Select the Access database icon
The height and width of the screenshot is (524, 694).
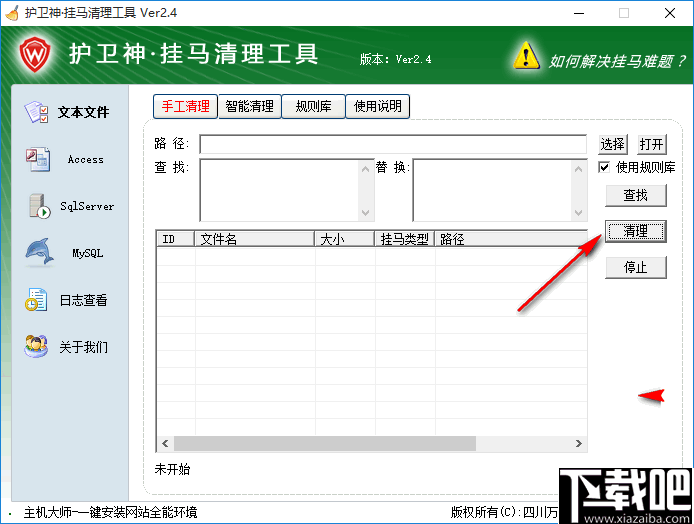coord(38,159)
